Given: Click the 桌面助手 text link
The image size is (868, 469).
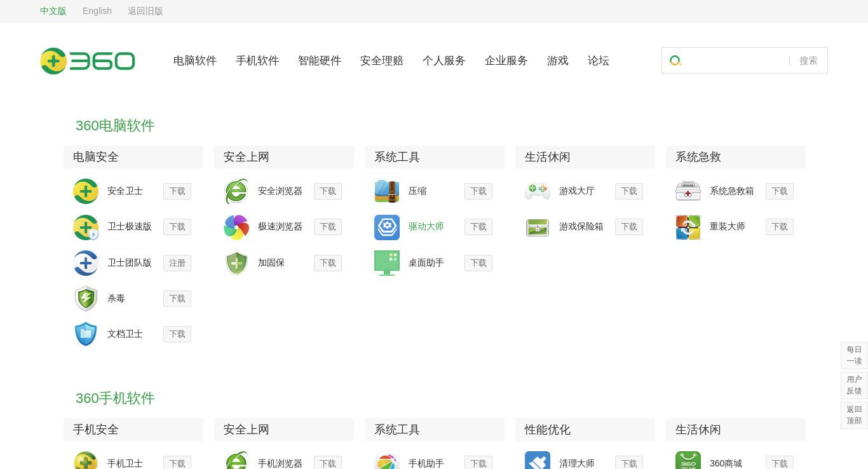Looking at the screenshot, I should 426,263.
